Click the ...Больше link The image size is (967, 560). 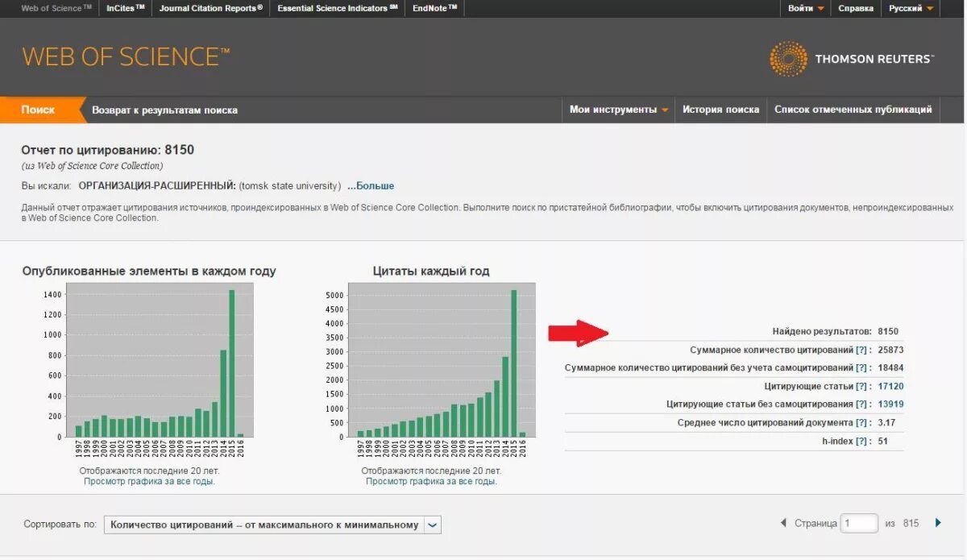click(371, 186)
